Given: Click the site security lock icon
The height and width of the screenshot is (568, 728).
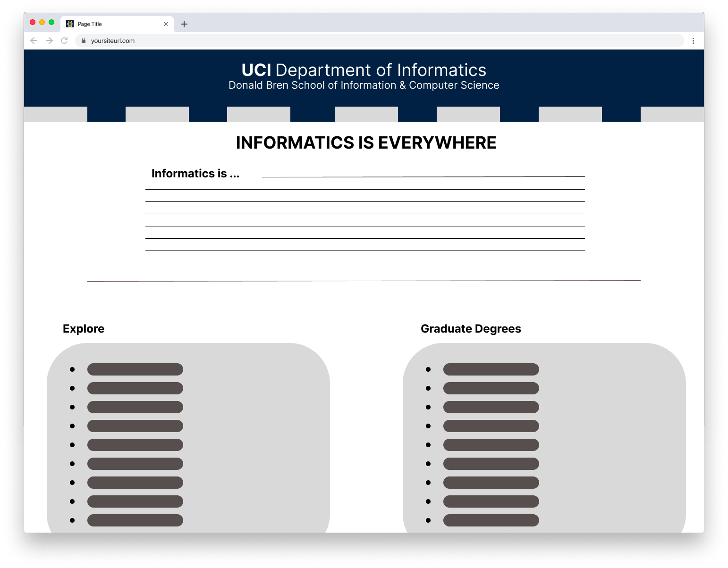Looking at the screenshot, I should tap(84, 41).
